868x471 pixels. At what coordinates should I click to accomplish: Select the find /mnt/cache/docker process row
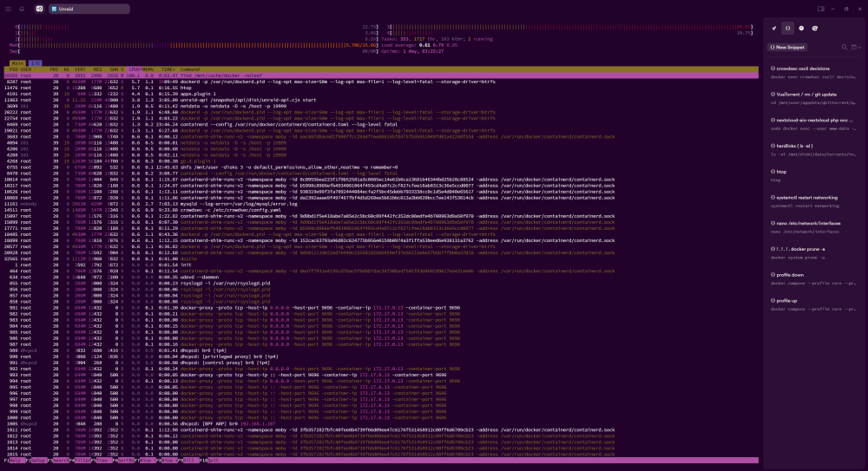coord(381,75)
